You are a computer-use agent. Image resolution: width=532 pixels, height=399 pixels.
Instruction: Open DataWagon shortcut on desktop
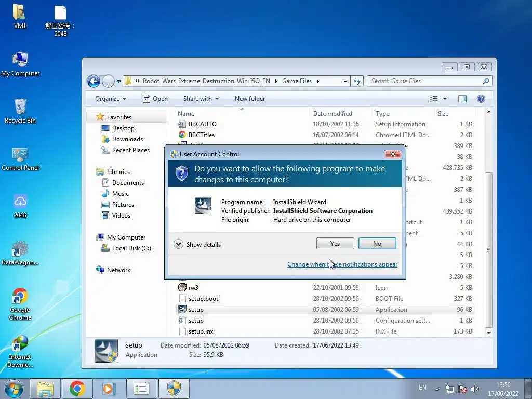tap(20, 253)
